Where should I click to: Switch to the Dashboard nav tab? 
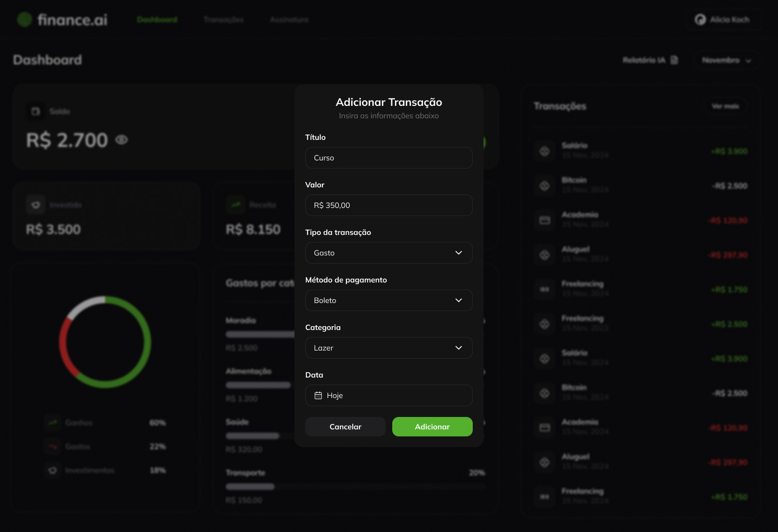[157, 19]
